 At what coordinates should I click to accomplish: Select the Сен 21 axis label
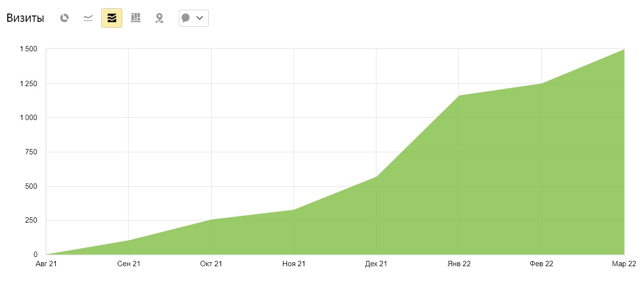point(129,264)
